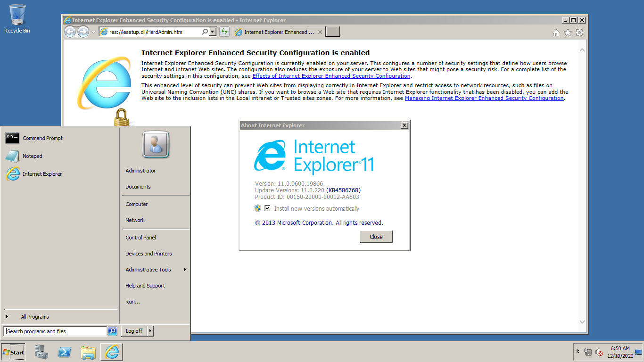Viewport: 644px width, 362px height.
Task: Click Internet Explorer taskbar icon
Action: [x=112, y=352]
